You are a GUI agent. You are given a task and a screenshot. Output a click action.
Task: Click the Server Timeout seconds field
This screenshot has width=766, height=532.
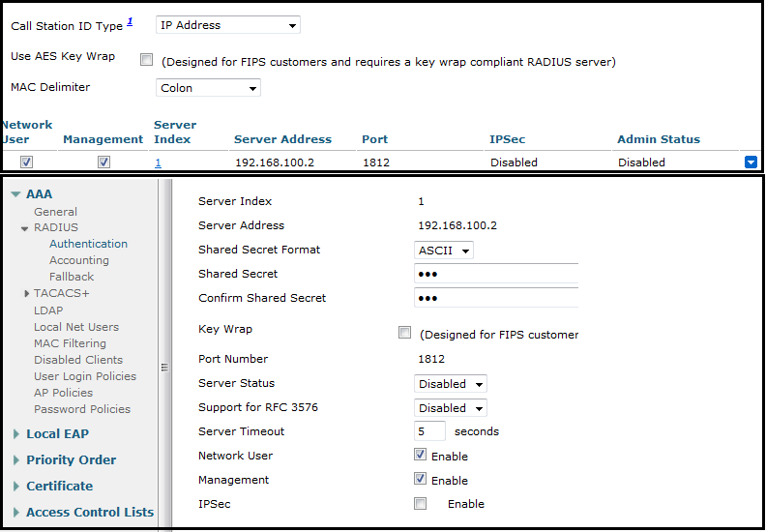(x=430, y=431)
